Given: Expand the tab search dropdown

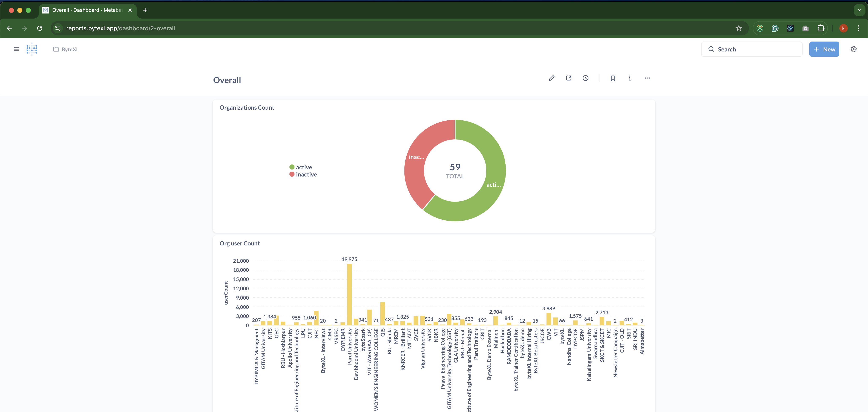Looking at the screenshot, I should tap(860, 10).
